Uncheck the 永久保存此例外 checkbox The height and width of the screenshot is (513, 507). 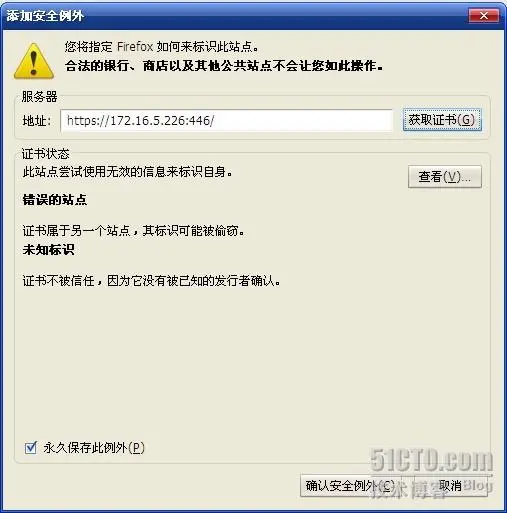[31, 448]
